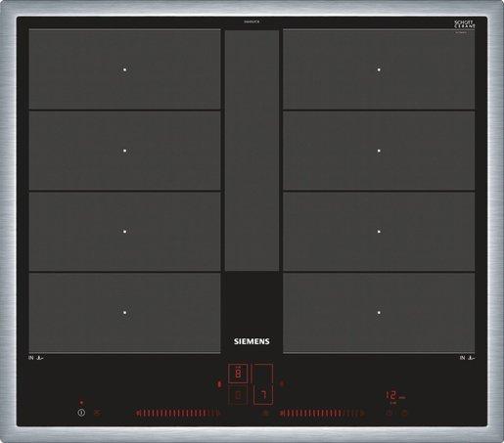This screenshot has width=504, height=443.
Task: Touch the left flex zone link symbol
Action: 219,384
